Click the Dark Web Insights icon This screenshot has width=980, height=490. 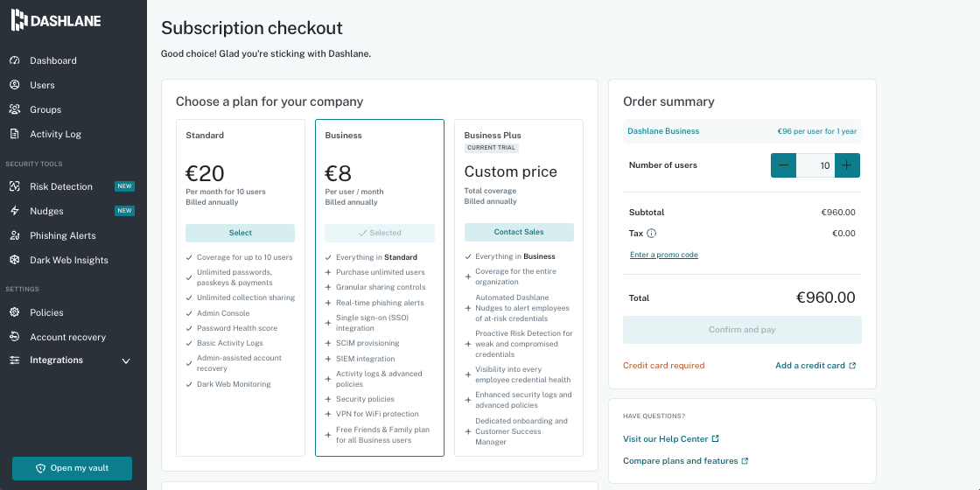pyautogui.click(x=14, y=260)
